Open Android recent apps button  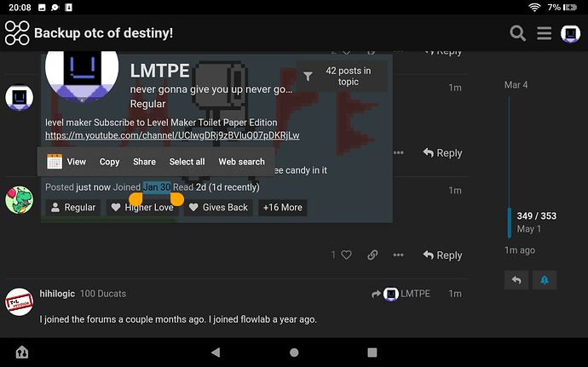372,353
